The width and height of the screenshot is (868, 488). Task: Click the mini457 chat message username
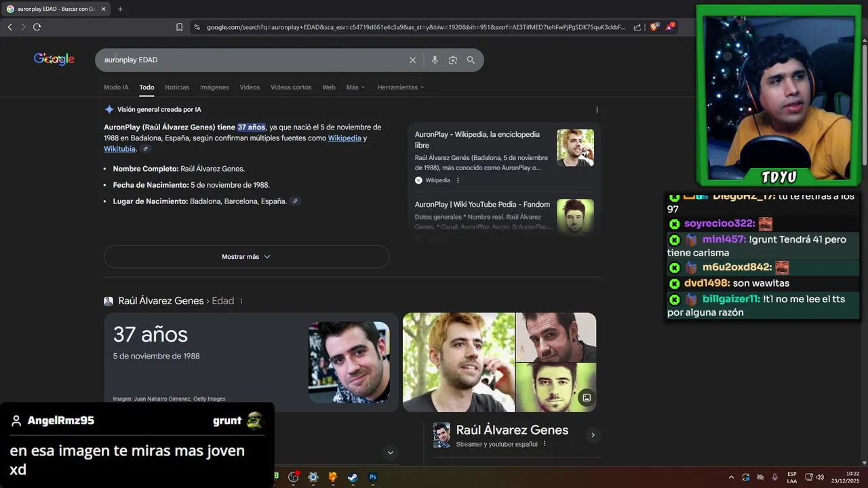pyautogui.click(x=724, y=239)
